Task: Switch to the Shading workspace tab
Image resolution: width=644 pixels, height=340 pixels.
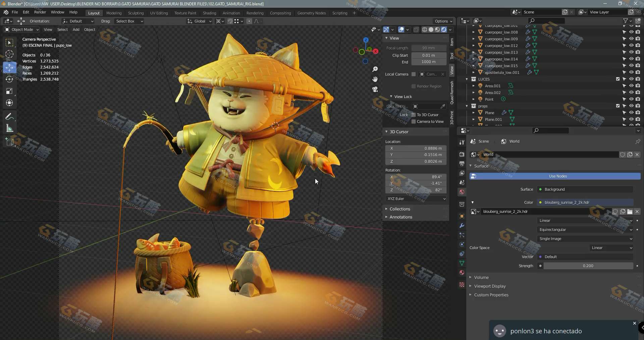Action: [209, 13]
